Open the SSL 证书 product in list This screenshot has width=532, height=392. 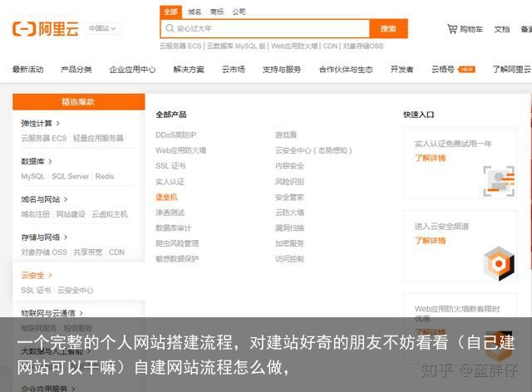coord(170,166)
